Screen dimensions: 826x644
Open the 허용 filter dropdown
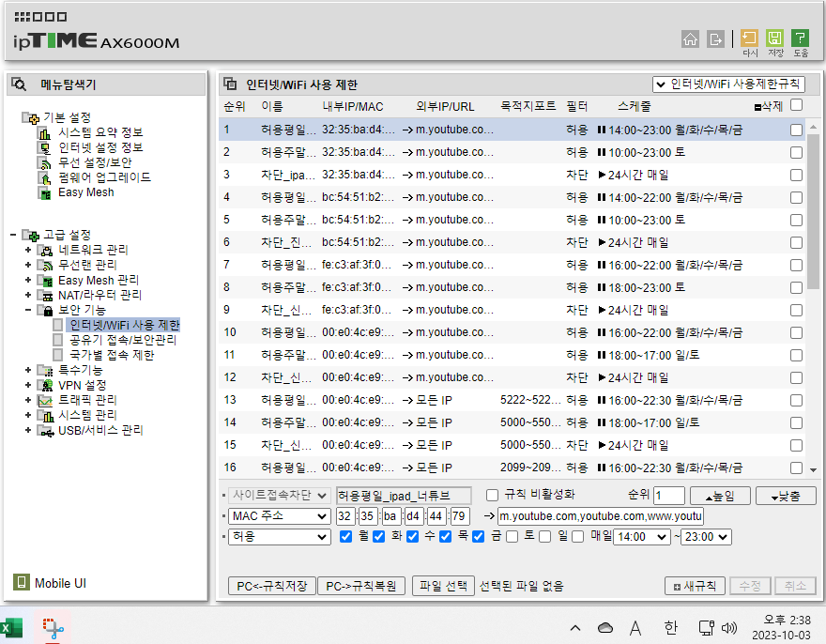pyautogui.click(x=279, y=536)
